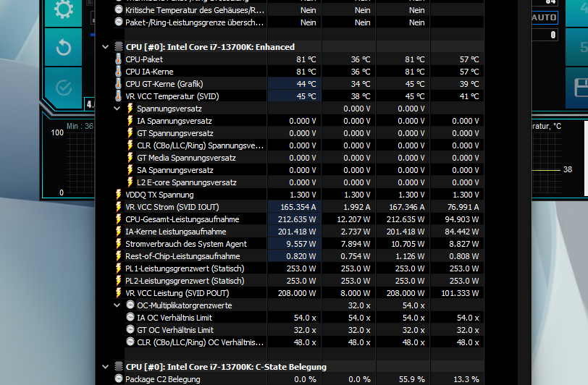Select the VR VCC Strom (SVID IOUT) label
Screen dimensions: 588x385
click(x=172, y=207)
